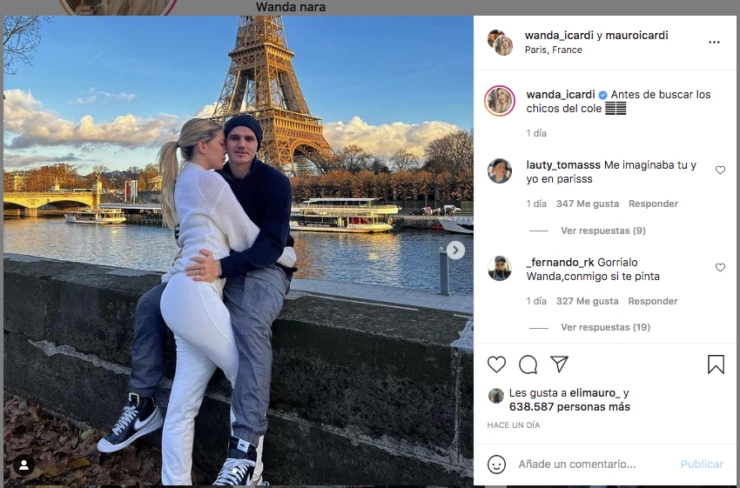Save the post with the bookmark icon
The height and width of the screenshot is (488, 740).
click(716, 364)
